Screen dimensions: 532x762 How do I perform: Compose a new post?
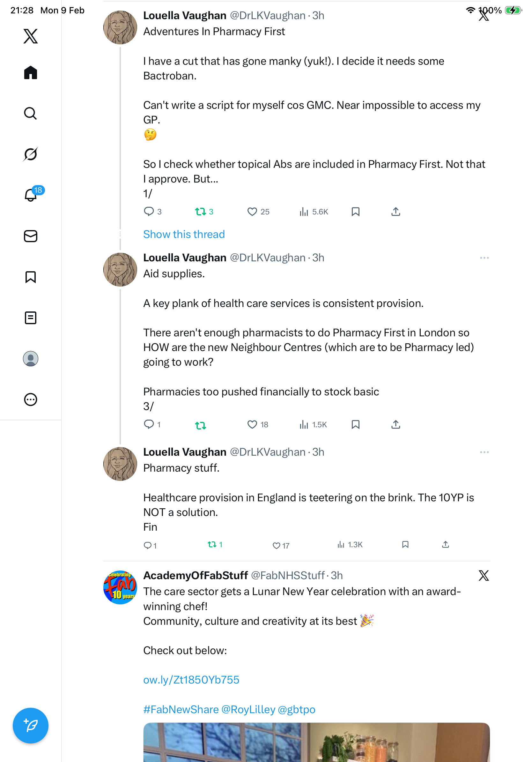coord(31,726)
